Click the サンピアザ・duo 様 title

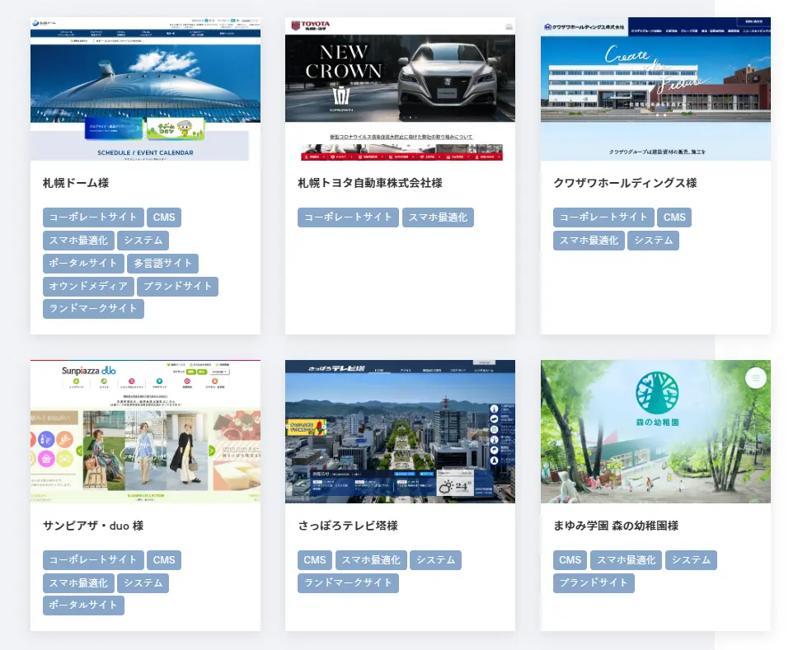coord(93,526)
